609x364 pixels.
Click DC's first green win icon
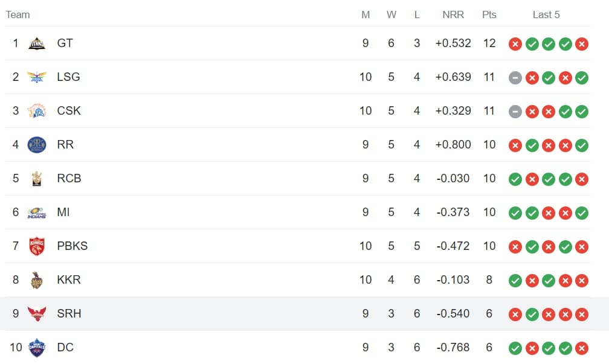(515, 348)
